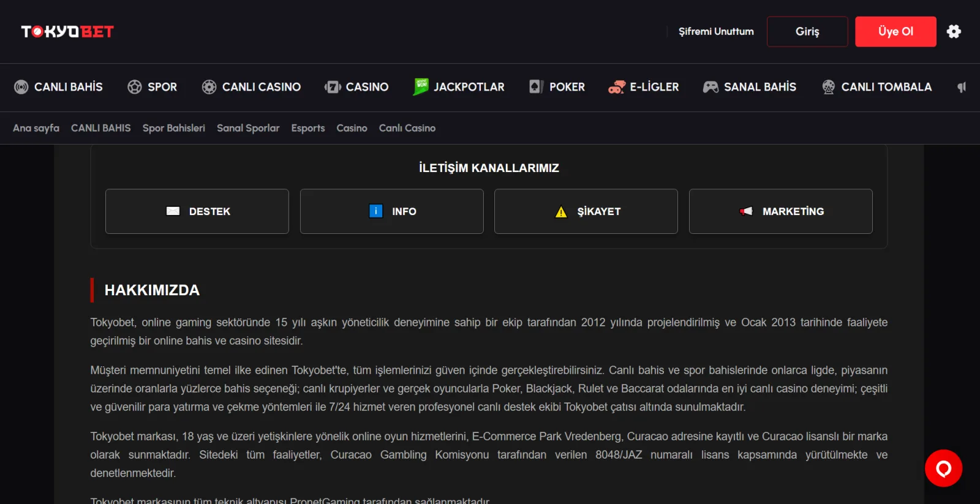
Task: Open the Canlı Casino submenu link
Action: tap(407, 128)
